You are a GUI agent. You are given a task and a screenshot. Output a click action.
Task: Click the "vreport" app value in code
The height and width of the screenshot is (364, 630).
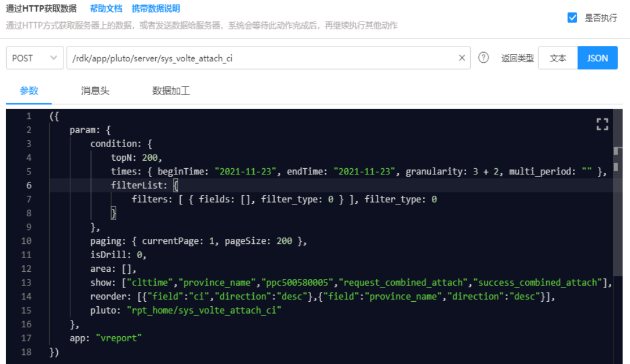click(x=118, y=338)
